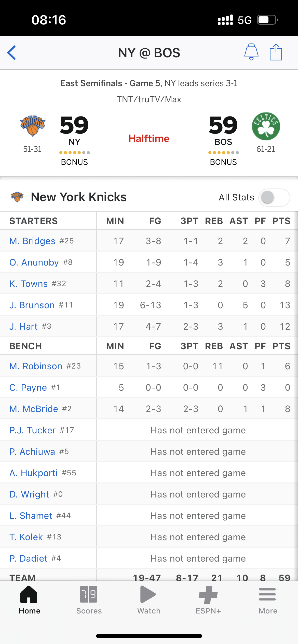Open M. Bridges player page
Screen dimensions: 298x644
pos(32,241)
